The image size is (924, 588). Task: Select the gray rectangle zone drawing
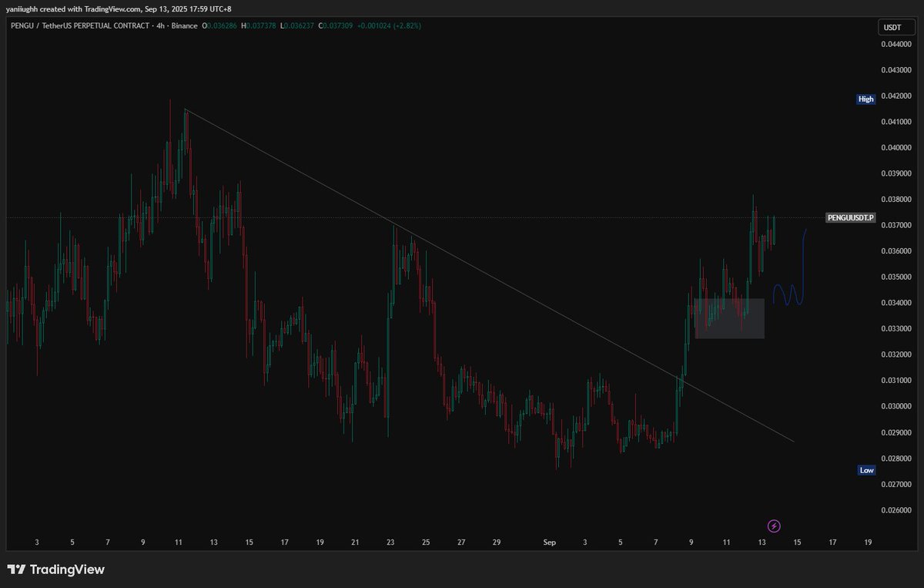pos(729,318)
